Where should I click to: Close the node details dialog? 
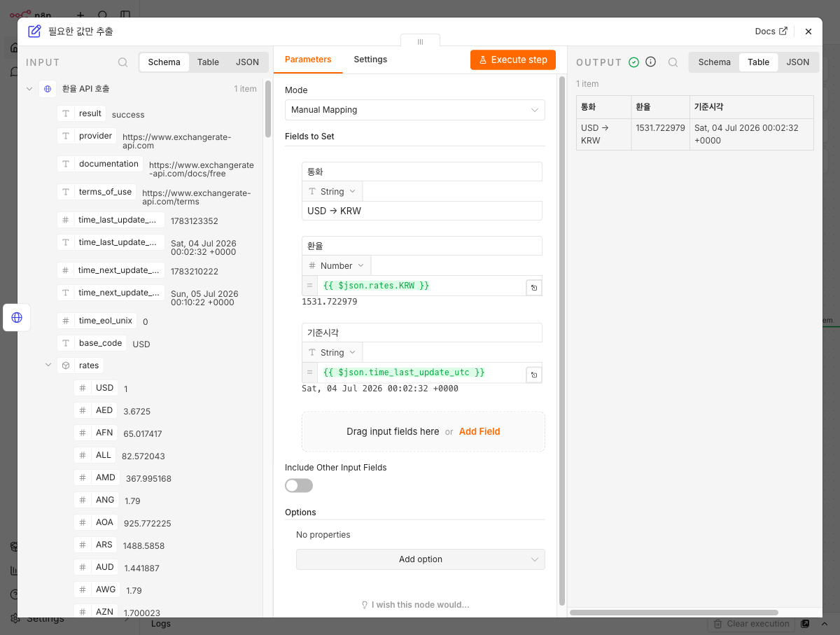[808, 32]
